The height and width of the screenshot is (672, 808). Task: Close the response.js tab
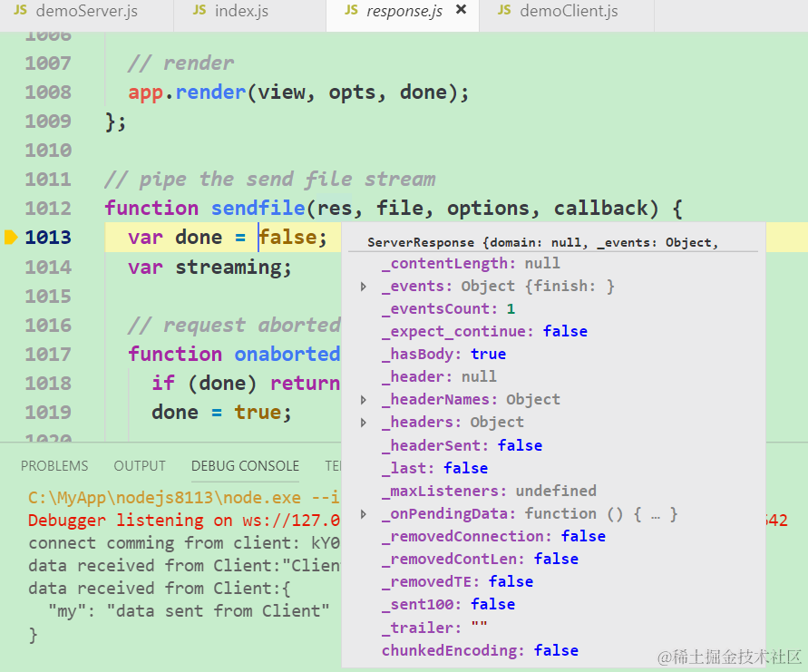coord(462,10)
